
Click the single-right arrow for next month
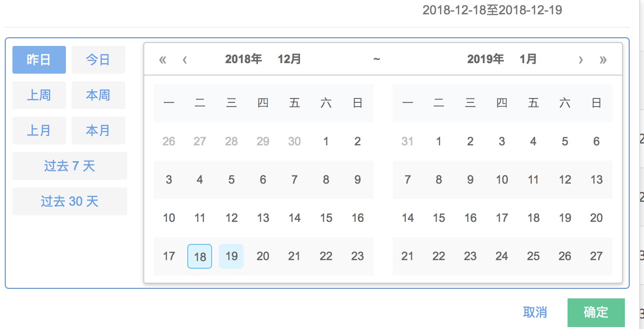pyautogui.click(x=581, y=59)
